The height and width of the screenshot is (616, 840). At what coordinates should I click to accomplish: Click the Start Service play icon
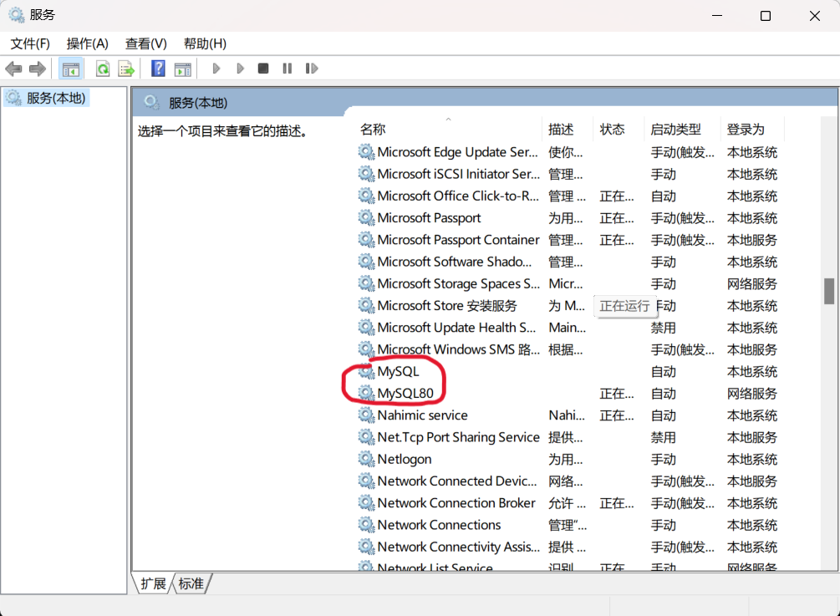pos(216,69)
